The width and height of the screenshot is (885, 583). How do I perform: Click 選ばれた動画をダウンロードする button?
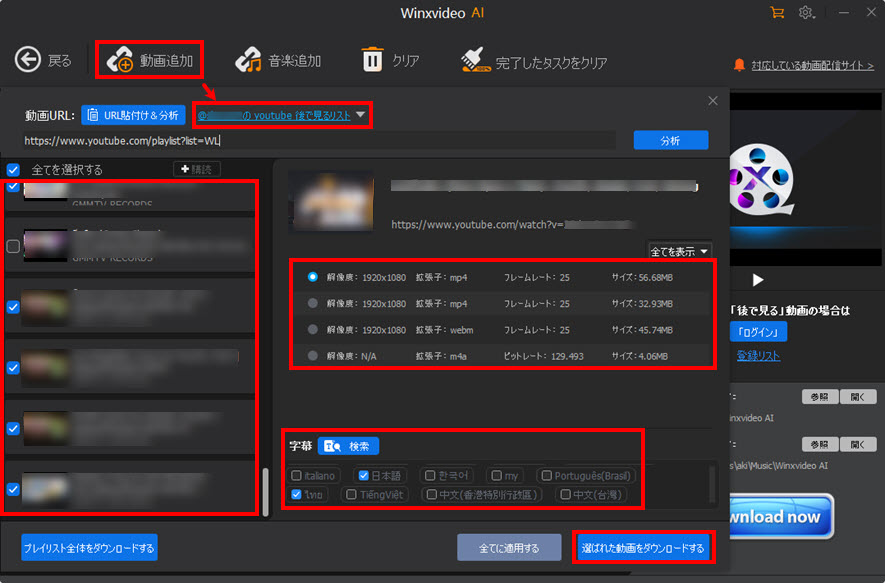point(643,547)
